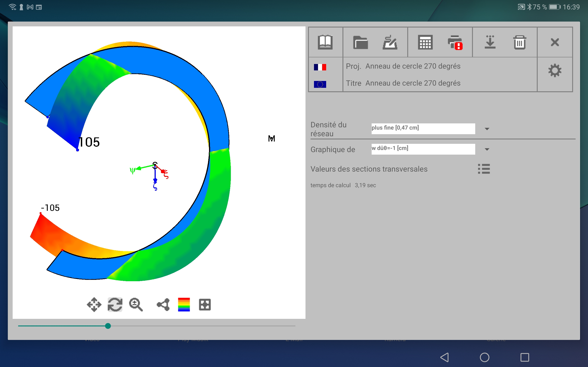
Task: Expand the Densité du réseau dropdown arrow
Action: pos(487,129)
